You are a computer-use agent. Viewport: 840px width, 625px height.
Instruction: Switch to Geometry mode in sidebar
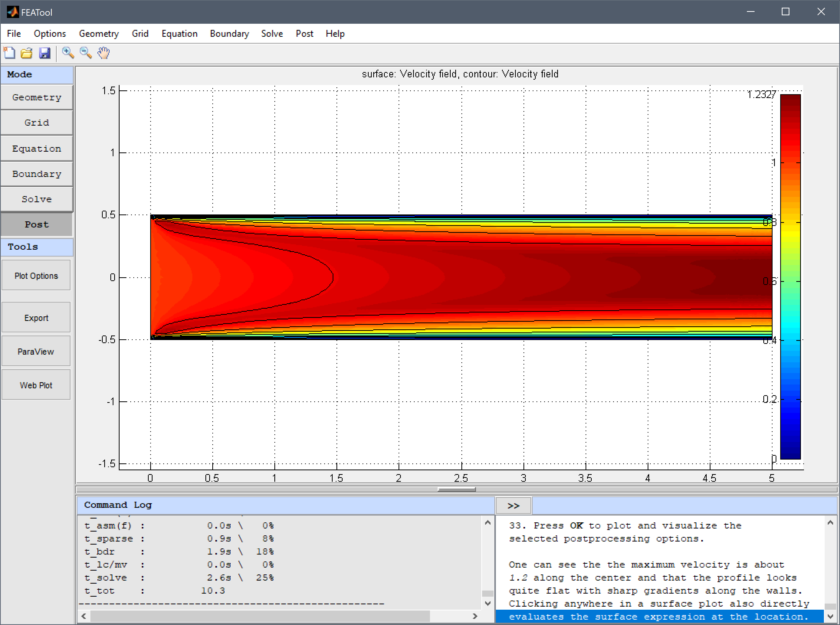[37, 97]
